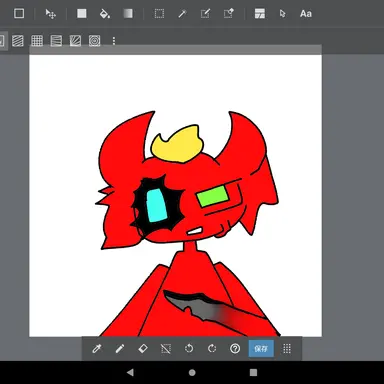Screen dimensions: 384x384
Task: Pick the Eyedropper in bottom bar
Action: coord(97,349)
